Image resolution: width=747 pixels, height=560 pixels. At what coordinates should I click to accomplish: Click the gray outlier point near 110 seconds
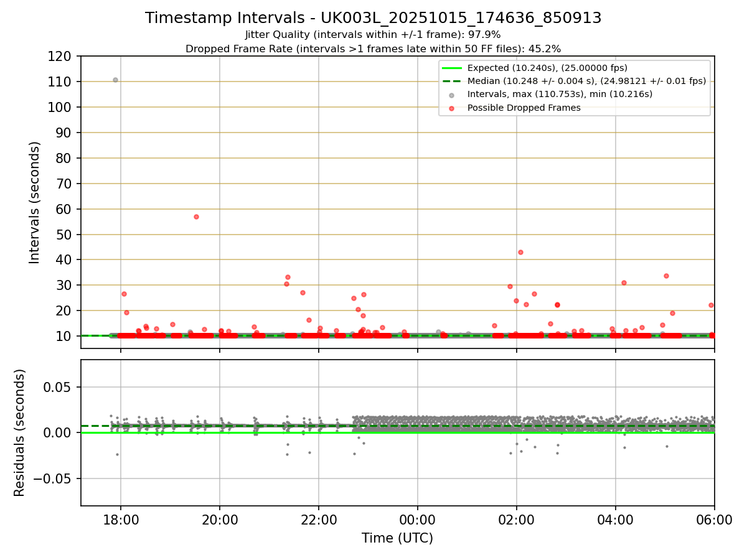tap(115, 80)
